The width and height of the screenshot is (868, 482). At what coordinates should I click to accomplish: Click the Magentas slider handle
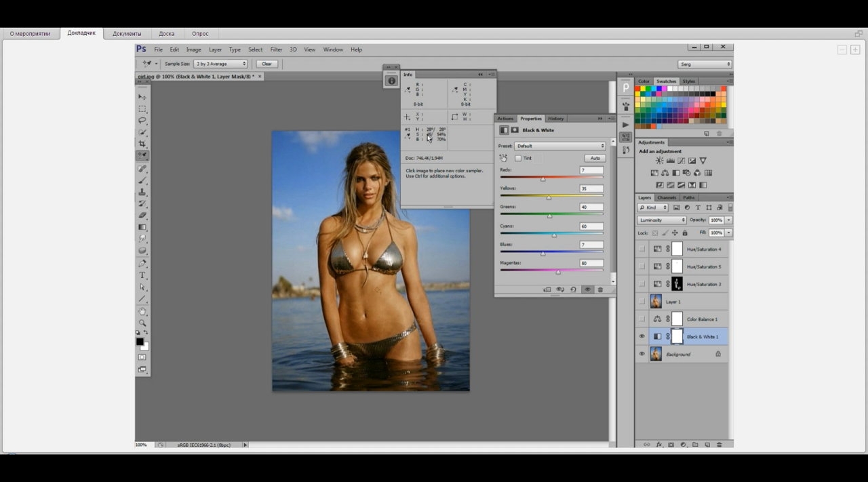point(558,272)
